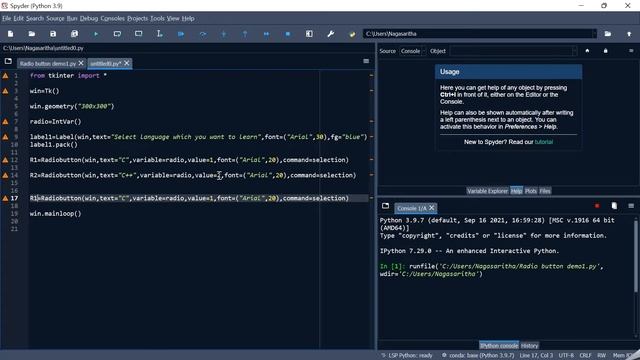Switch to the Variable Explorer pane
The image size is (640, 360).
(487, 191)
